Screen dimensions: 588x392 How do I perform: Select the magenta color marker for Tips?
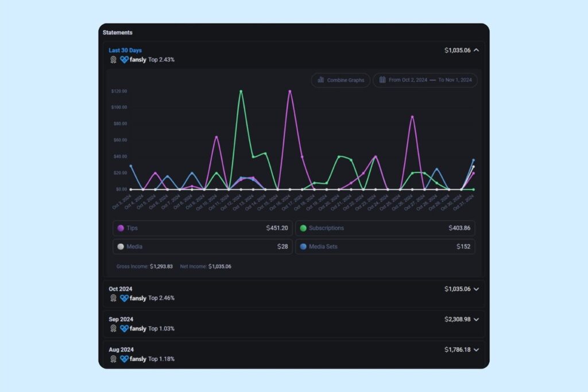(121, 228)
